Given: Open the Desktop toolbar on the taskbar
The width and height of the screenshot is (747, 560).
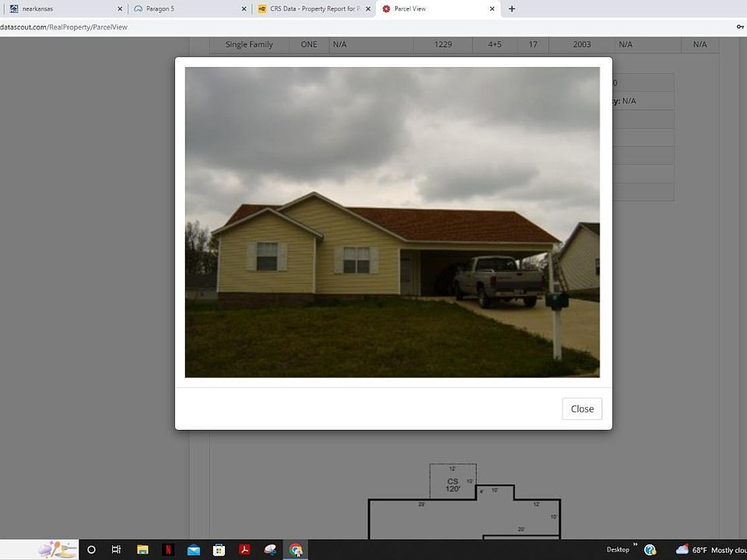Looking at the screenshot, I should (618, 550).
